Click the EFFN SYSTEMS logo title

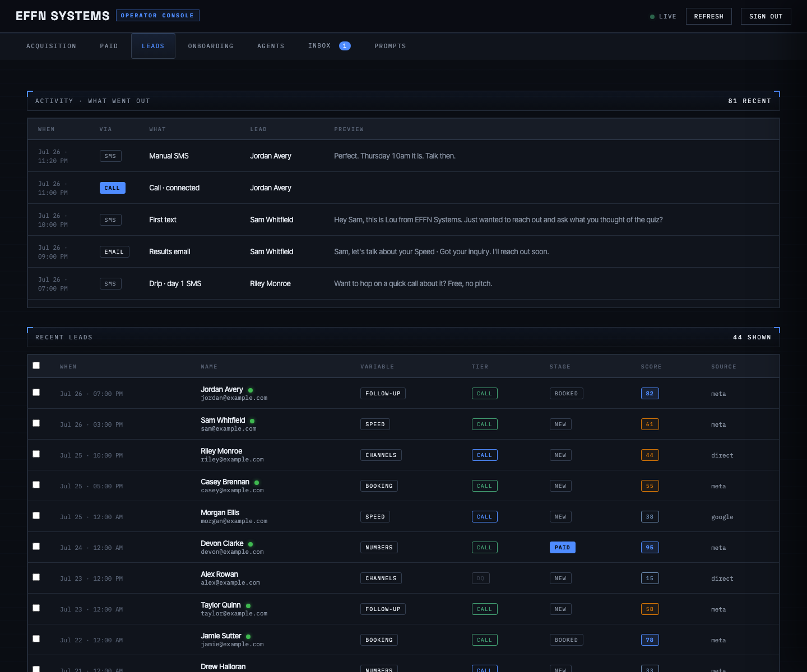click(x=63, y=16)
